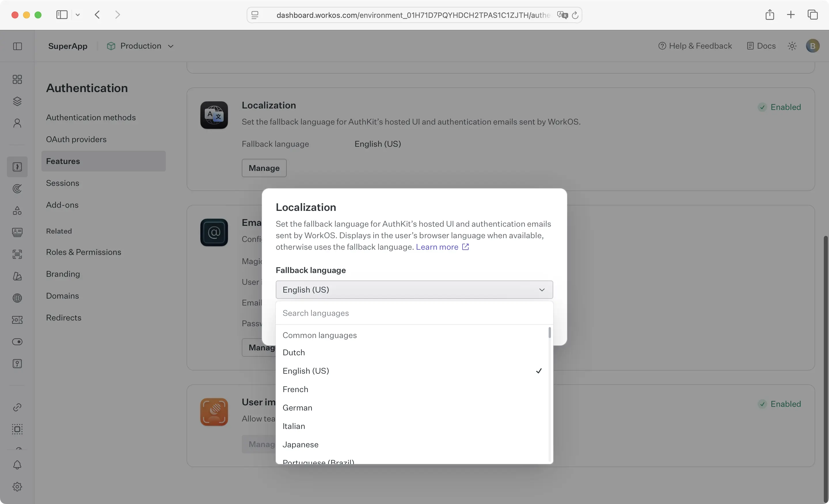Go to Add-ons
Image resolution: width=829 pixels, height=504 pixels.
(x=62, y=205)
